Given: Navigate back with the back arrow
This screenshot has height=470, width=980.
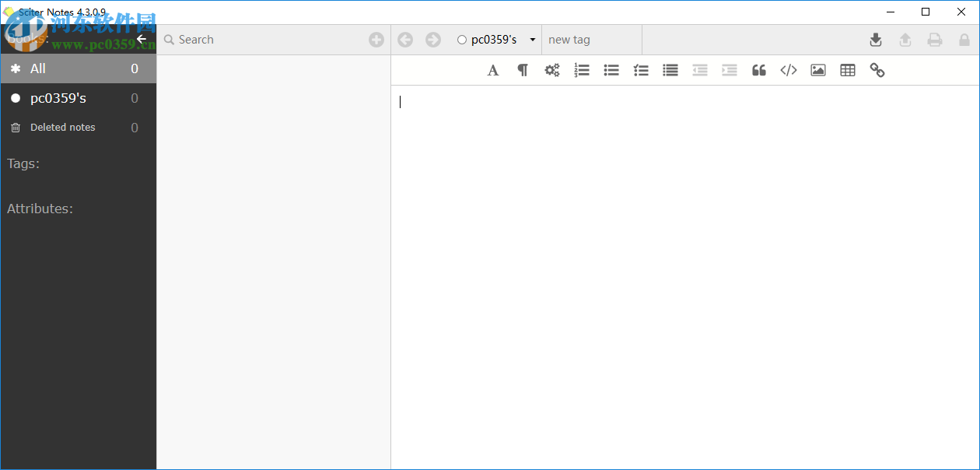Looking at the screenshot, I should point(404,39).
